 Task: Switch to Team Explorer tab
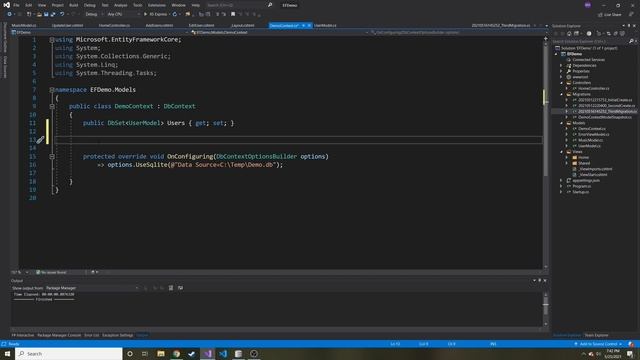click(596, 335)
